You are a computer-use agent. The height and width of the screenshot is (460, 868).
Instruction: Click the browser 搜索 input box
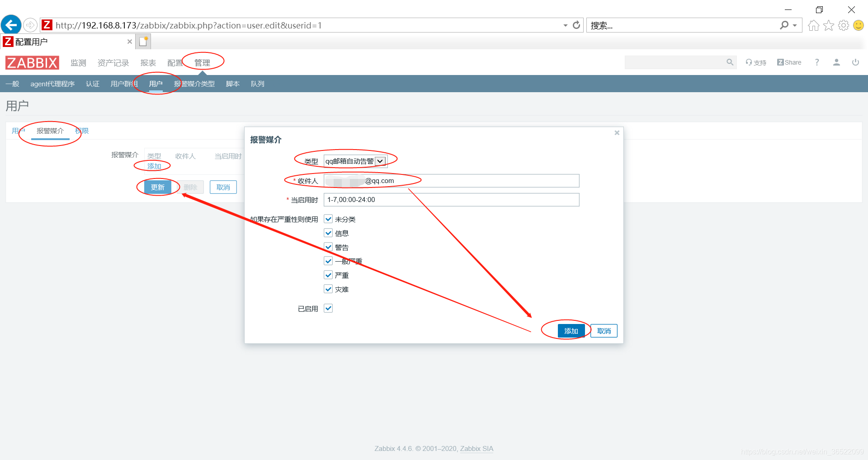[682, 25]
